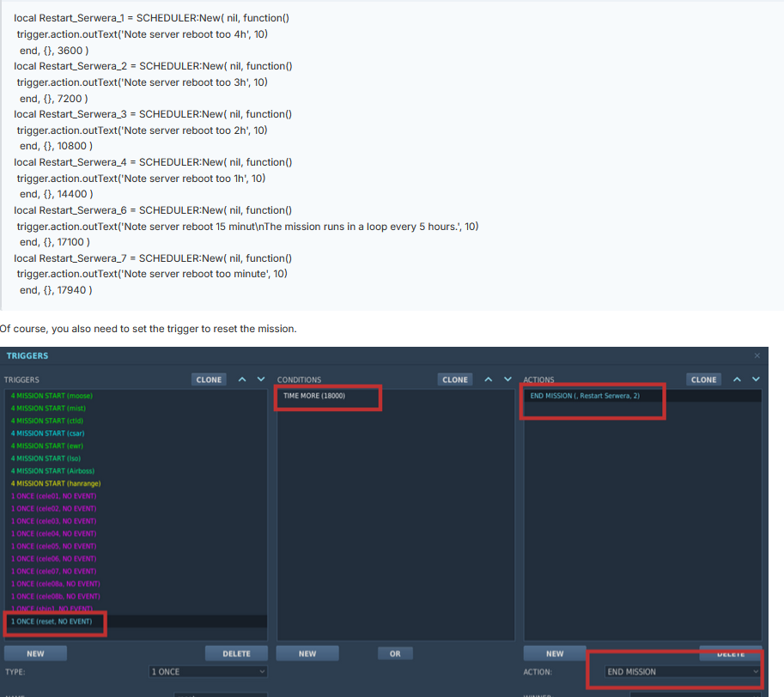Image resolution: width=784 pixels, height=697 pixels.
Task: Open the trigger TYPE dropdown showing 1 ONCE
Action: click(208, 671)
